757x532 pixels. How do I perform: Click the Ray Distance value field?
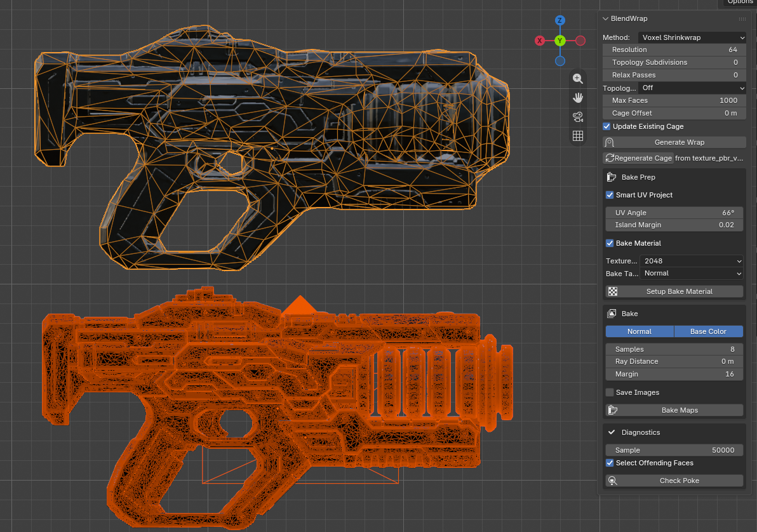point(674,362)
